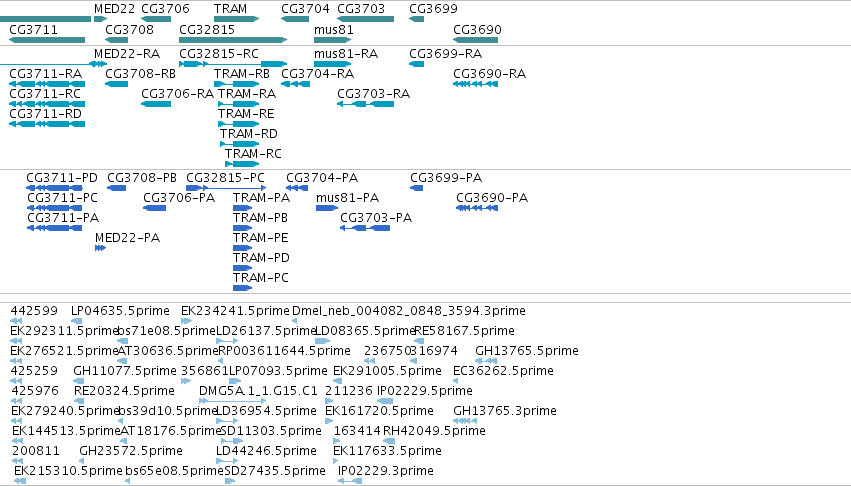
Task: Select the TRAM-RB transcript
Action: [236, 84]
